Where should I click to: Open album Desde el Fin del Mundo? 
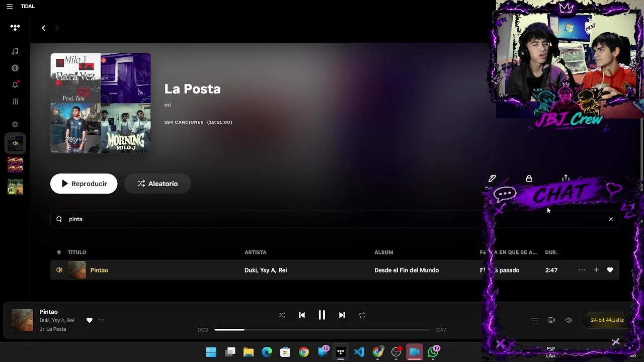click(x=407, y=270)
